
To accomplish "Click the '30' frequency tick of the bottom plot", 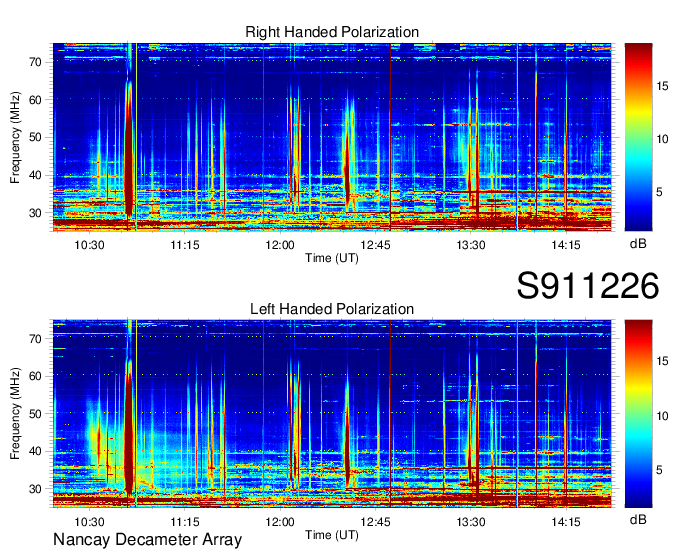I will point(36,489).
